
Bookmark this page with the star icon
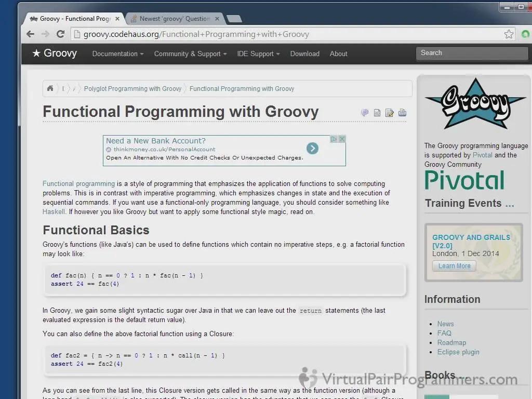(x=509, y=34)
